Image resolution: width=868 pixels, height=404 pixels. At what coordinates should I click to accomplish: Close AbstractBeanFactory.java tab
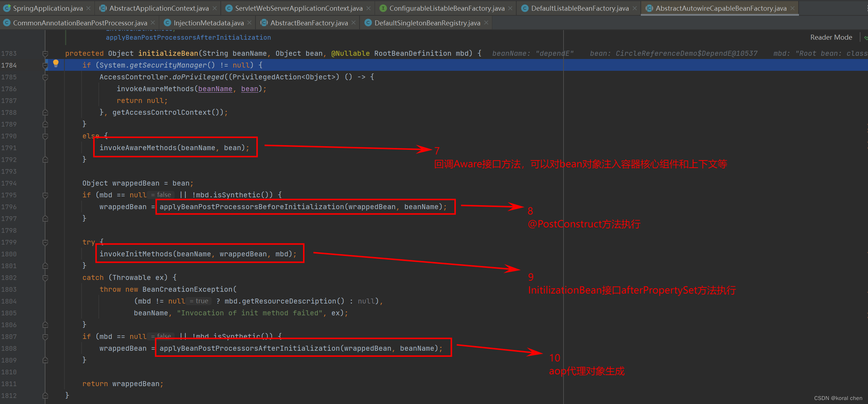353,23
